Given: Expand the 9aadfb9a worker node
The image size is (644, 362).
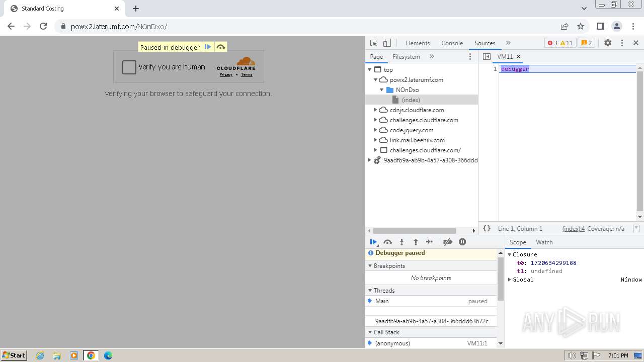Looking at the screenshot, I should (369, 160).
